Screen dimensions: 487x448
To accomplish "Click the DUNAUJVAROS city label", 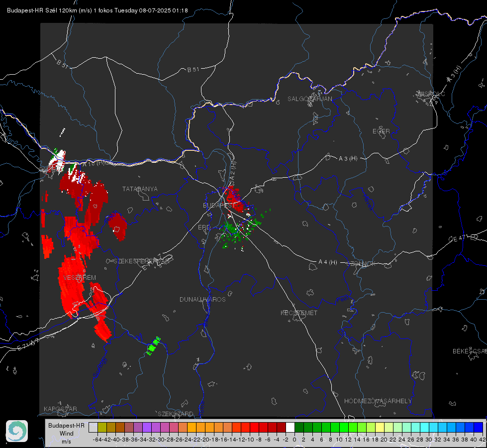I will click(x=202, y=299).
